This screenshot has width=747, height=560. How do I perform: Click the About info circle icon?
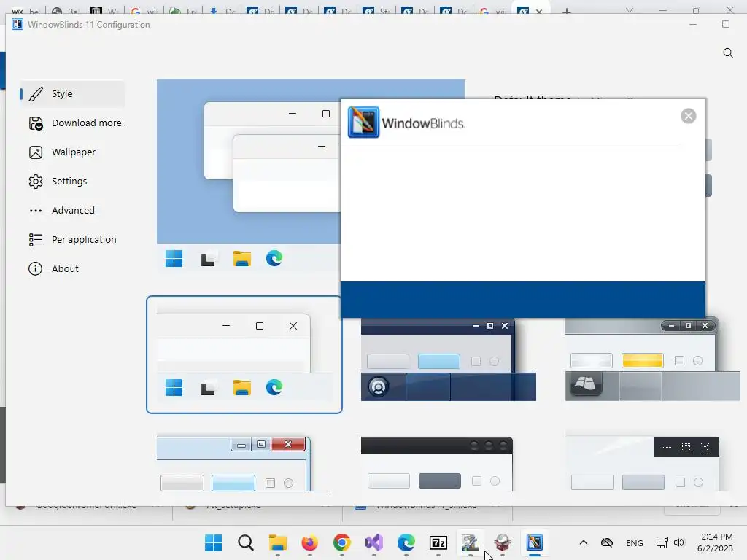pyautogui.click(x=35, y=268)
